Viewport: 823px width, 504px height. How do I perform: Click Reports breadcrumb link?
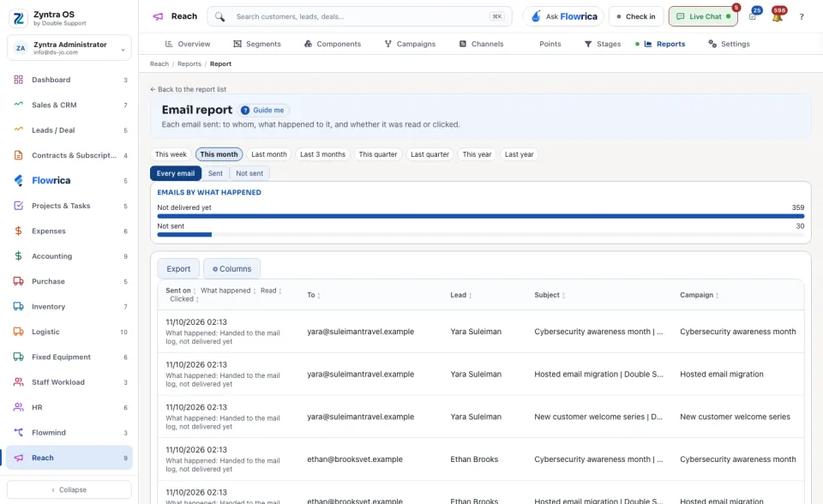[189, 64]
